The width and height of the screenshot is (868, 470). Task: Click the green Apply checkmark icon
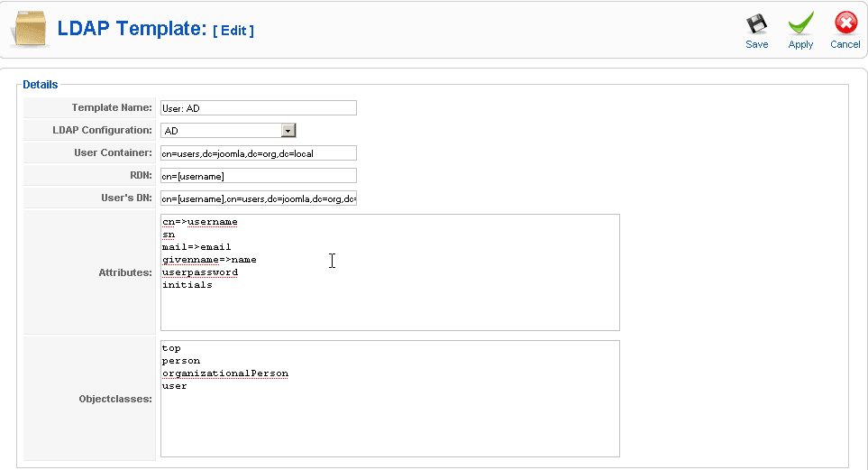tap(800, 24)
